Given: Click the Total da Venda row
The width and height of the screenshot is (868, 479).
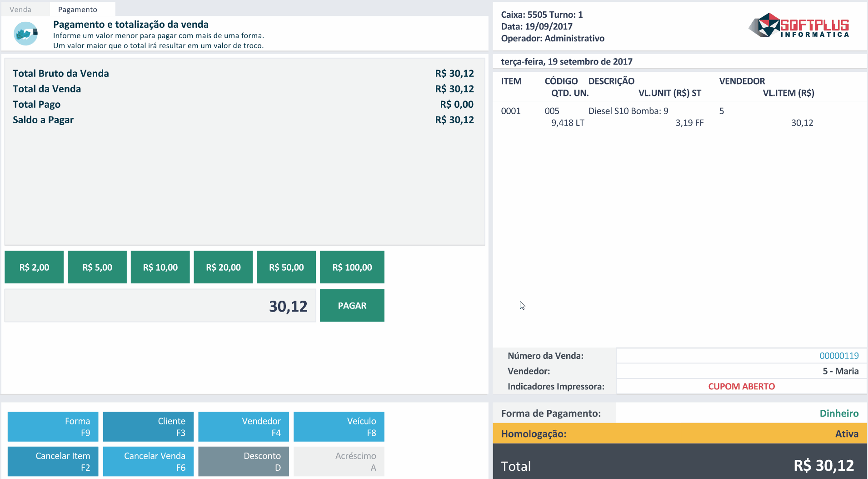Looking at the screenshot, I should point(244,89).
